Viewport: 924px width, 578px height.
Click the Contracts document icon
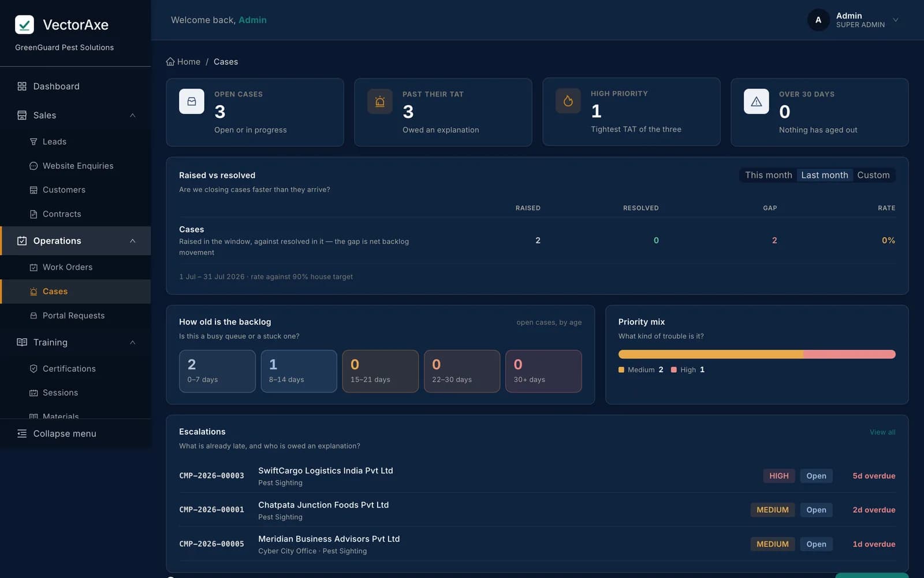[x=33, y=214]
